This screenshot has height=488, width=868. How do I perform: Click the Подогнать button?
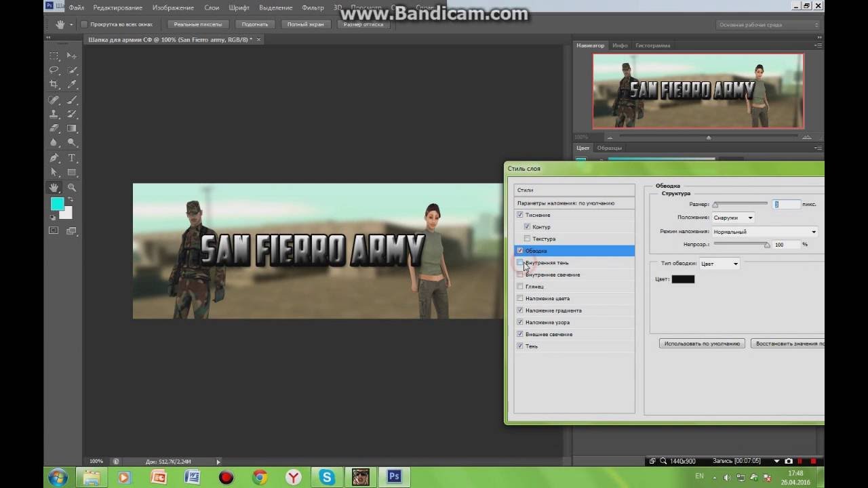click(255, 24)
